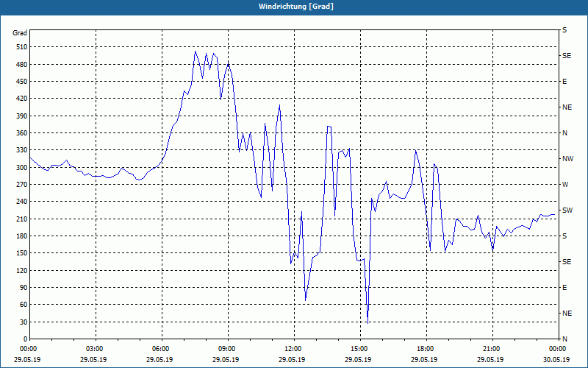Click the 90 value on the left axis
This screenshot has width=588, height=368.
coord(24,287)
